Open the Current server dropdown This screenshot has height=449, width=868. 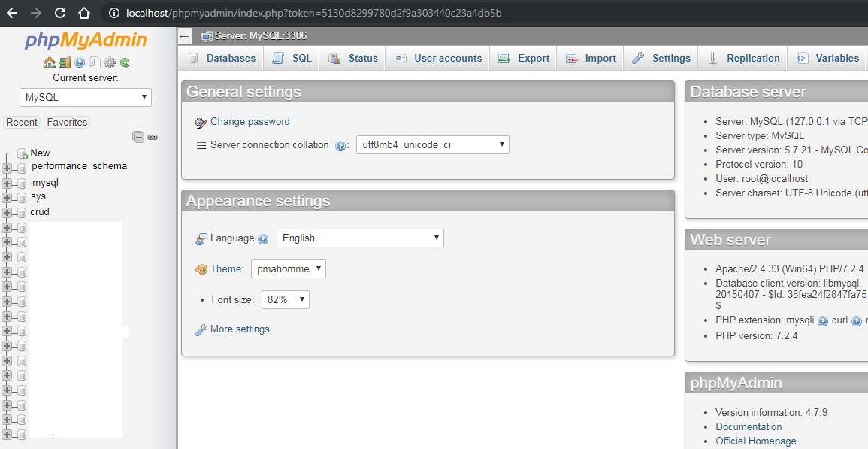(x=85, y=97)
